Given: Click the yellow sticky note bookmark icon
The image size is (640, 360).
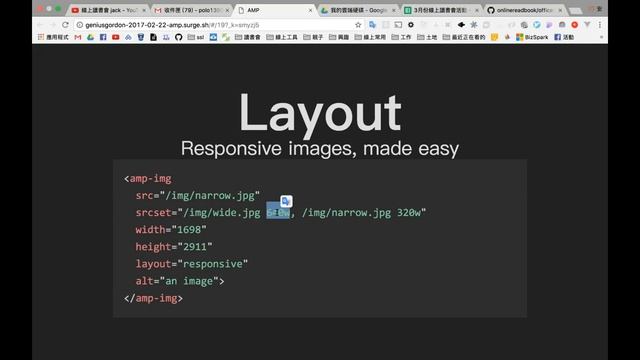Looking at the screenshot, I should click(494, 37).
